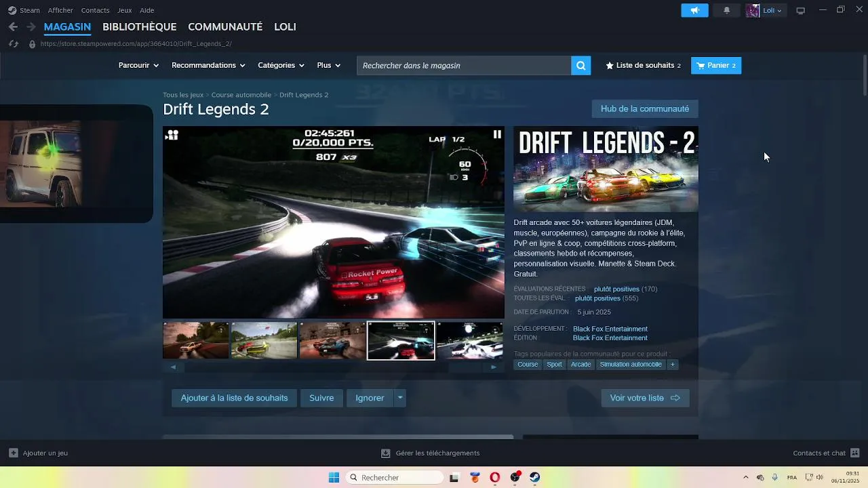Go forward with the right arrow
The image size is (868, 488).
pyautogui.click(x=31, y=26)
